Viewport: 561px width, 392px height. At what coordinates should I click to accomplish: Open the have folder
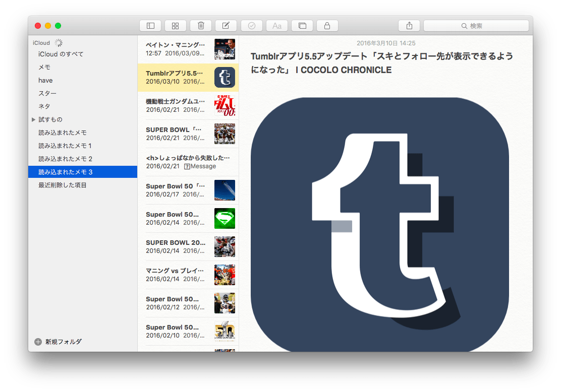pos(83,81)
